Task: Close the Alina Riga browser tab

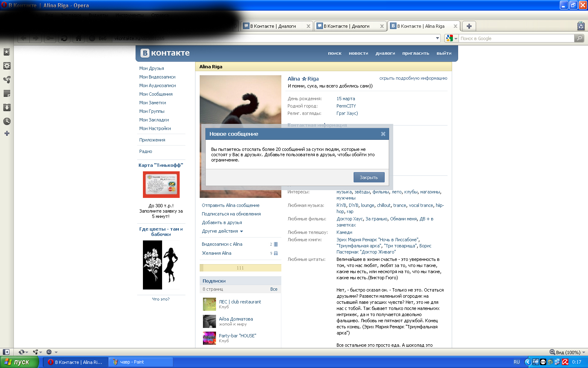Action: coord(455,26)
